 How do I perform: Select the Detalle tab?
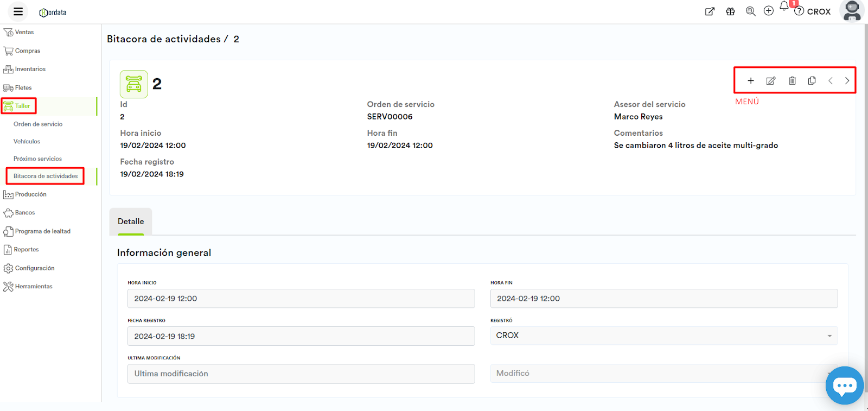pos(131,222)
